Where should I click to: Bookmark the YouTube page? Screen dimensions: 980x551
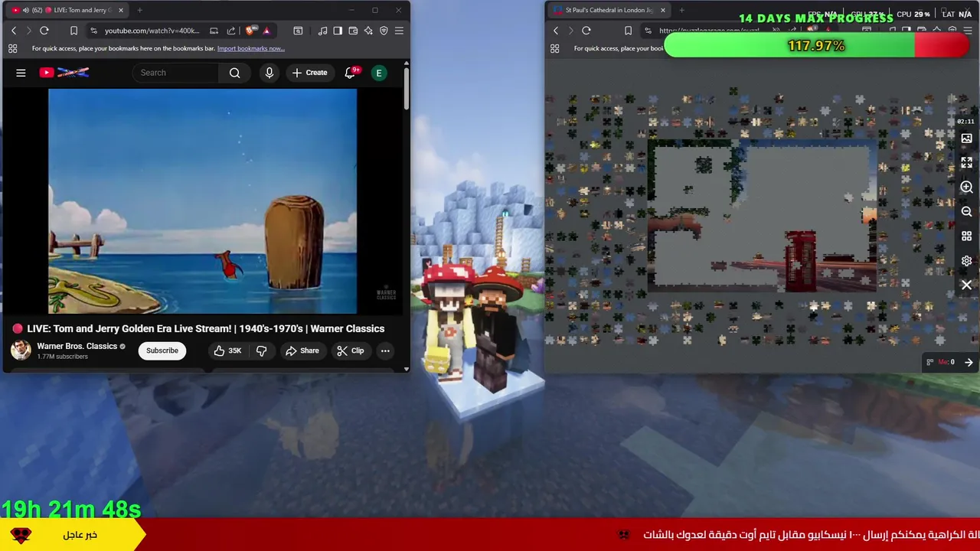73,31
